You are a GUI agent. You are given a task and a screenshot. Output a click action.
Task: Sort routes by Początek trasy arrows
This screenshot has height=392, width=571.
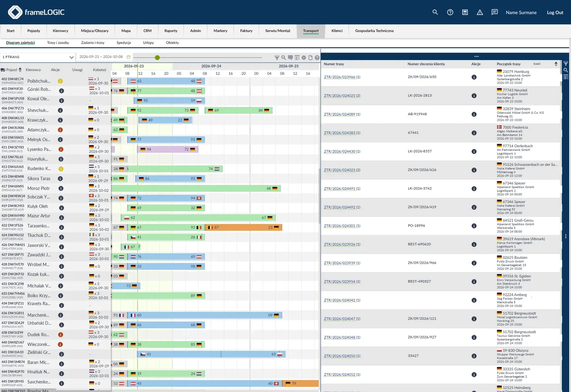pos(556,64)
